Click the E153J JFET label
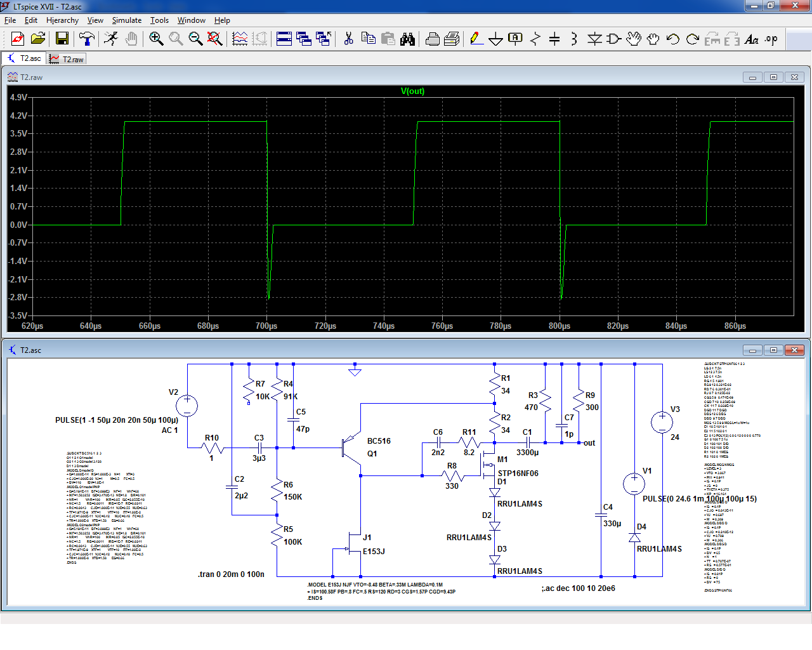Viewport: 812px width, 650px height. [x=374, y=552]
